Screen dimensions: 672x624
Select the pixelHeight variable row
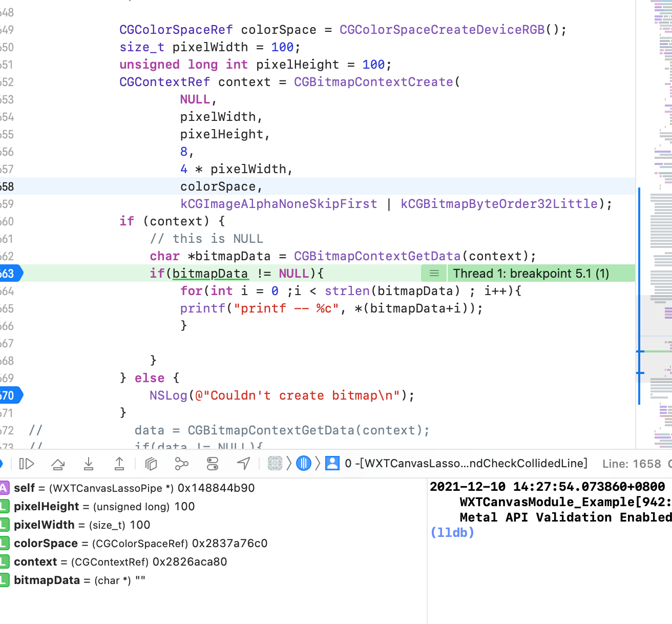pyautogui.click(x=213, y=507)
